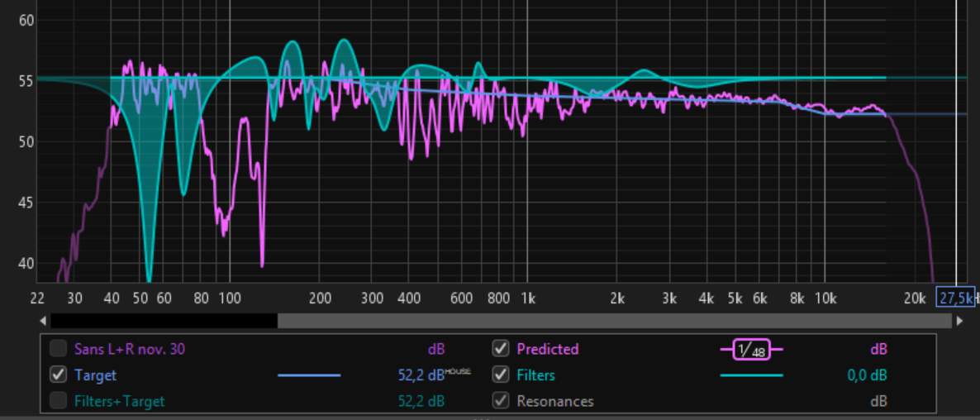Click the Filters+Target label text
The height and width of the screenshot is (420, 980).
pyautogui.click(x=120, y=402)
